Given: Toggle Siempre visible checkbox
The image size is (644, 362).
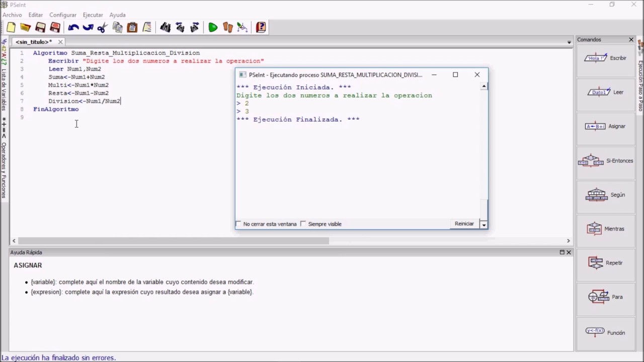Looking at the screenshot, I should tap(303, 224).
